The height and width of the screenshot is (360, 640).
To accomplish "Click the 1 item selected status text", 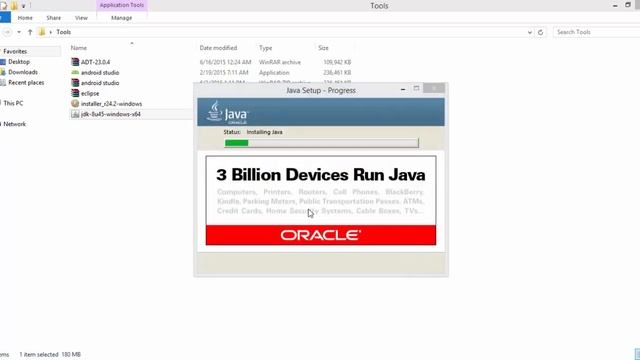I will [x=39, y=355].
